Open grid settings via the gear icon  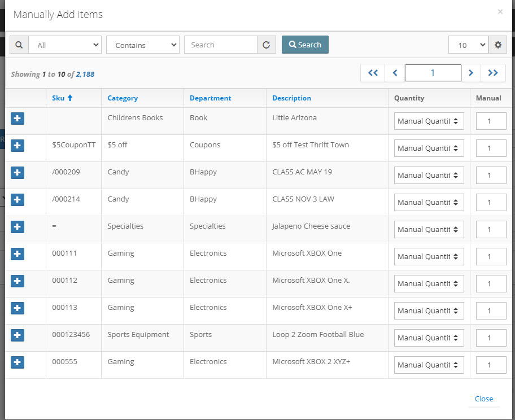coord(498,45)
